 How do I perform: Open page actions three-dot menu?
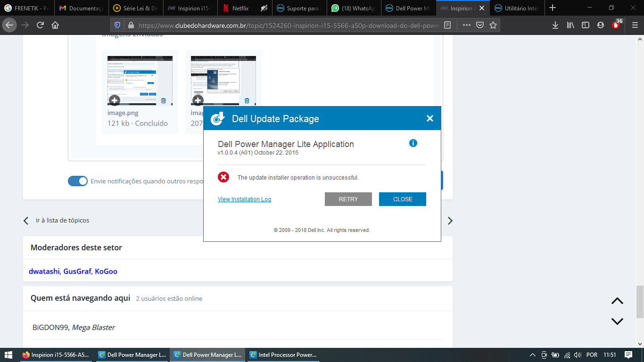pos(466,25)
